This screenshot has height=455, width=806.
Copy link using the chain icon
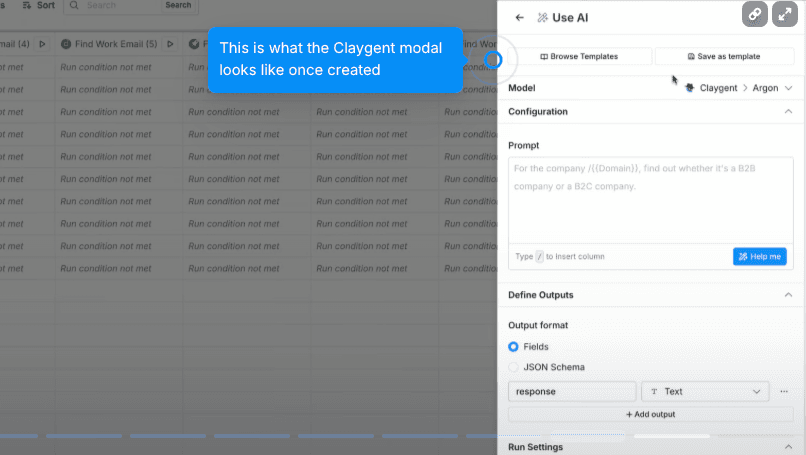(755, 14)
